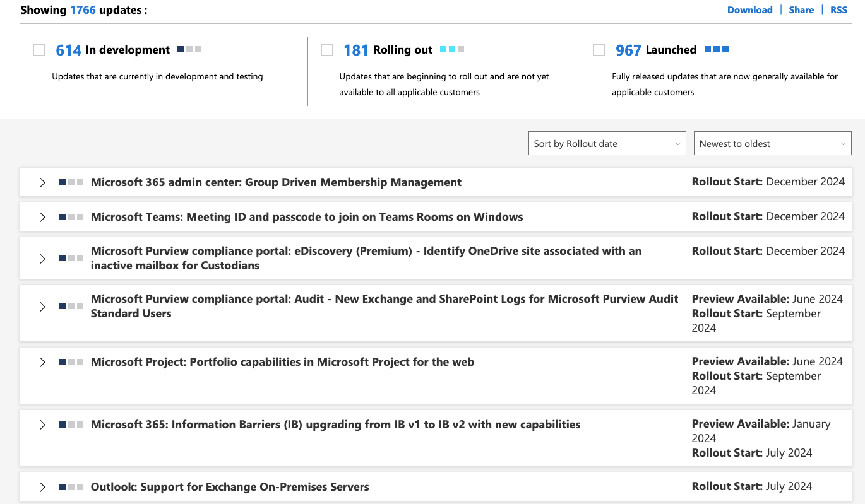Open 'Microsoft Project: Portfolio capabilities' title
Screen dimensions: 865x504
click(x=282, y=362)
